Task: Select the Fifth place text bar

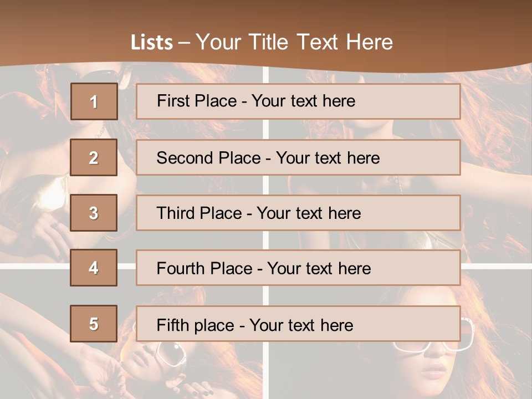Action: click(298, 324)
